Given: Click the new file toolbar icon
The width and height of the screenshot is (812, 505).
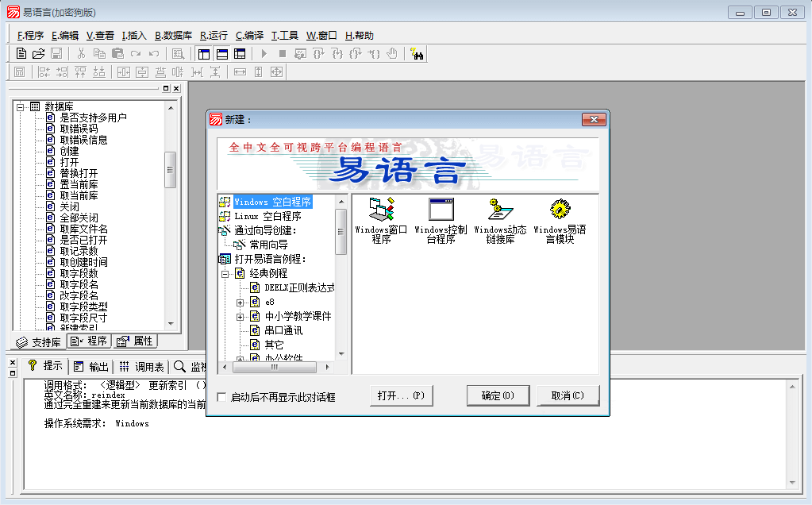Looking at the screenshot, I should pos(21,53).
